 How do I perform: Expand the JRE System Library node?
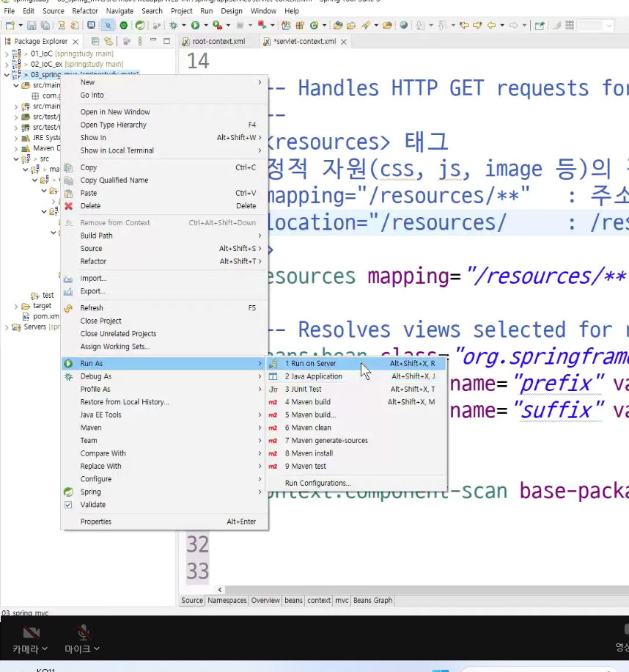16,138
